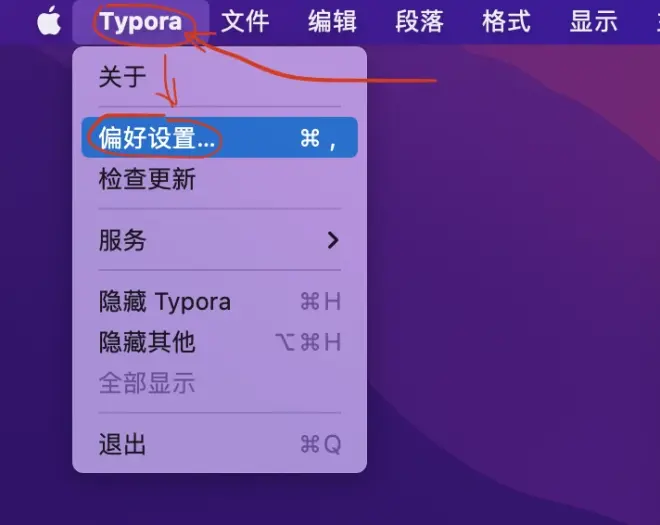This screenshot has width=660, height=525.
Task: Open the 文件 menu
Action: click(x=245, y=21)
